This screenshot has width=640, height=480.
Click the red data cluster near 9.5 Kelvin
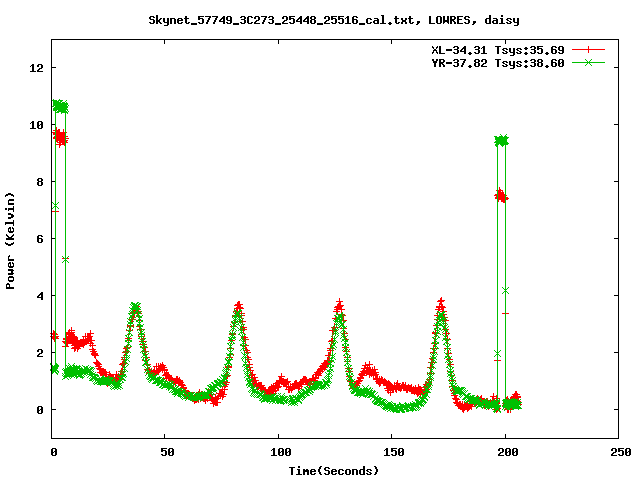click(61, 137)
